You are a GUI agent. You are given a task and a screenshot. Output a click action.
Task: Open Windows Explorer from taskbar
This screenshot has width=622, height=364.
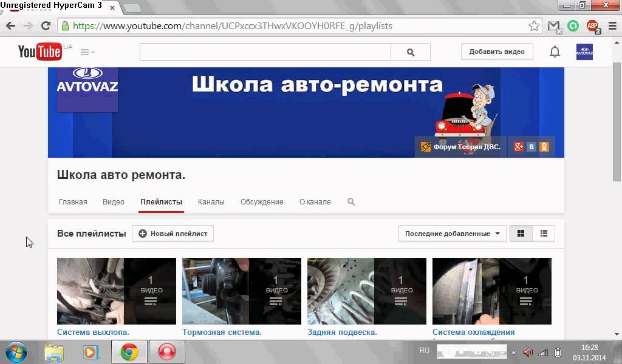(x=54, y=352)
